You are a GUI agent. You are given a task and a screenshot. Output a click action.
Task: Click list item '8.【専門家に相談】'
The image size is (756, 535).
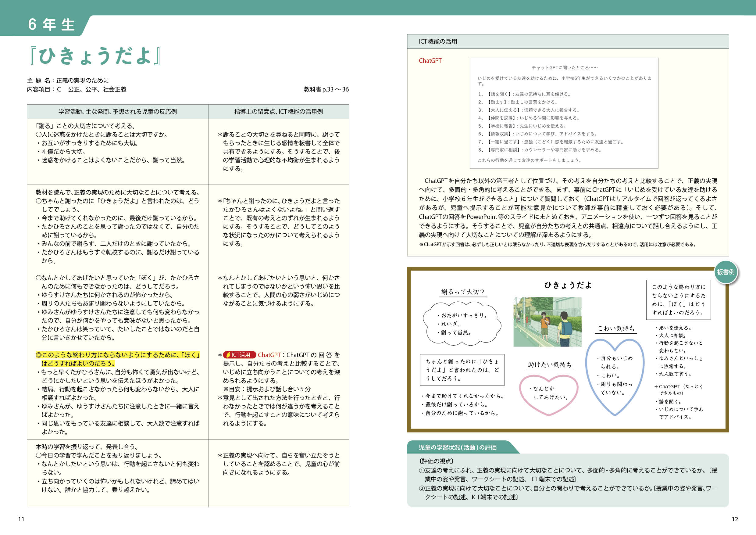pos(540,149)
